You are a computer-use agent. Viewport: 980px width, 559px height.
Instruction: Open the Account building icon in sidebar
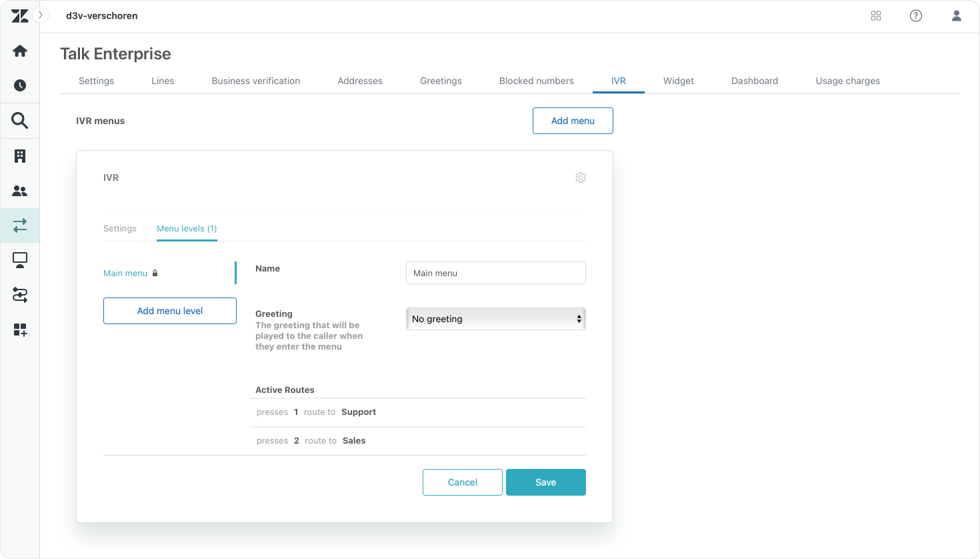(20, 156)
